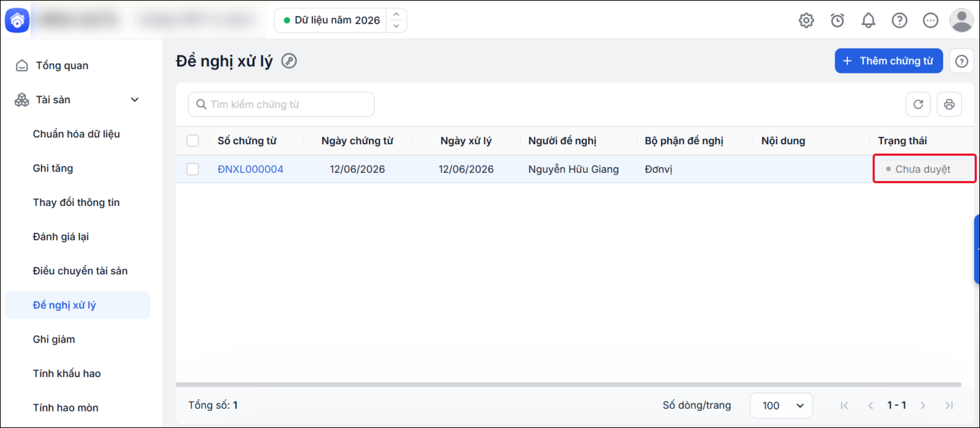The height and width of the screenshot is (428, 980).
Task: Decrease the data year with the down arrow
Action: pyautogui.click(x=396, y=26)
